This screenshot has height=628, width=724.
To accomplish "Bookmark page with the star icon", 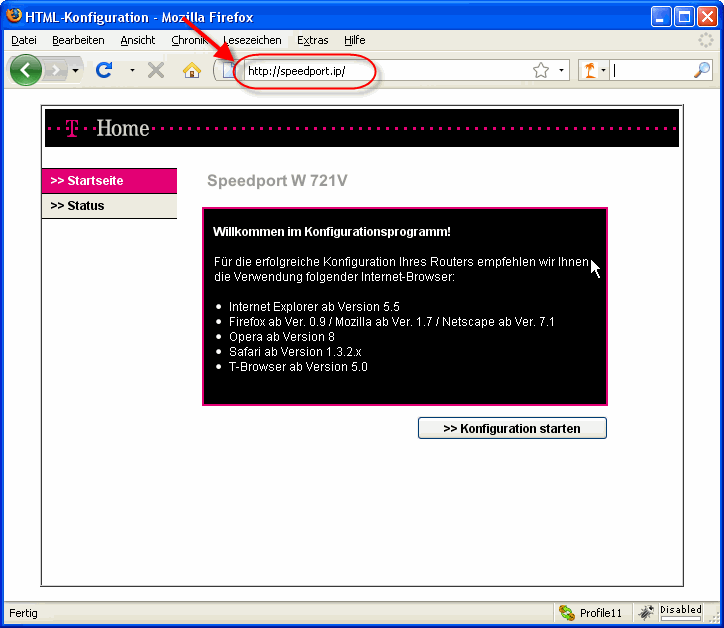I will (x=541, y=70).
